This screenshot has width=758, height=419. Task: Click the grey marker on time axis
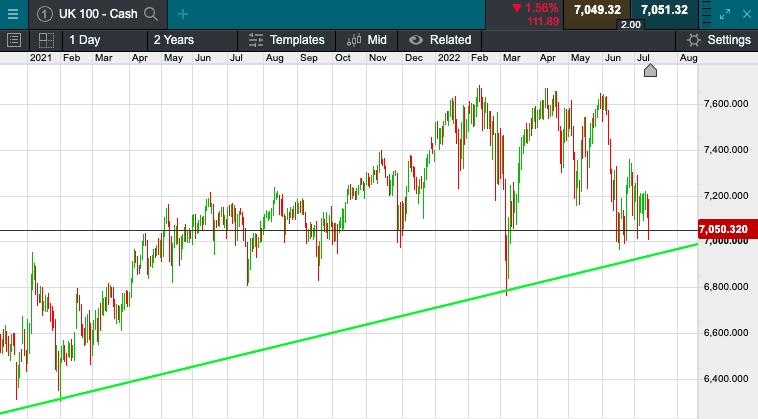(x=650, y=70)
